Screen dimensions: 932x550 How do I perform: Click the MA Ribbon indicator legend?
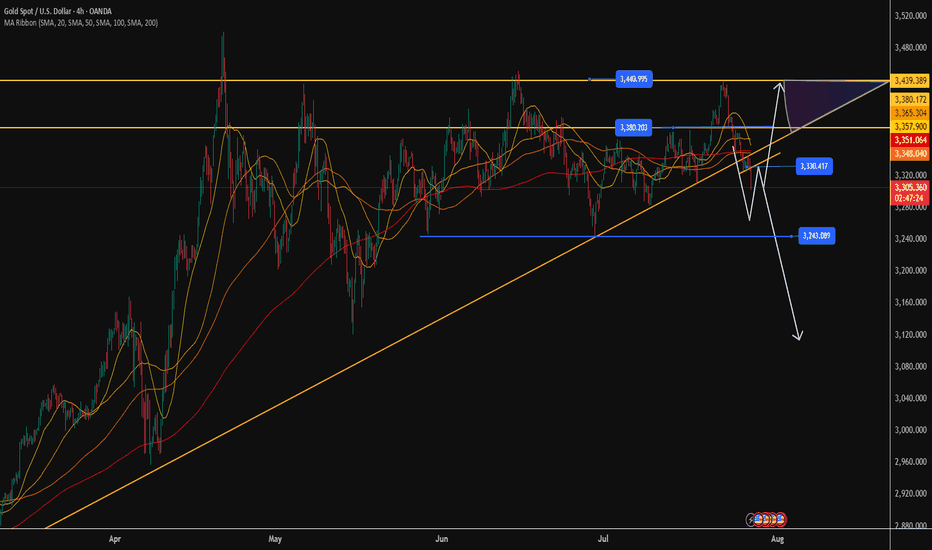(81, 23)
